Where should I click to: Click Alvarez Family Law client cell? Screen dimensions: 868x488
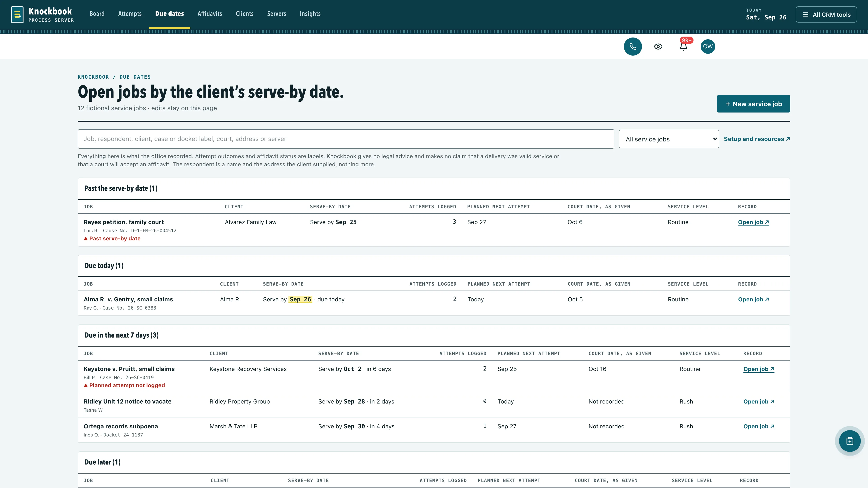pyautogui.click(x=250, y=222)
